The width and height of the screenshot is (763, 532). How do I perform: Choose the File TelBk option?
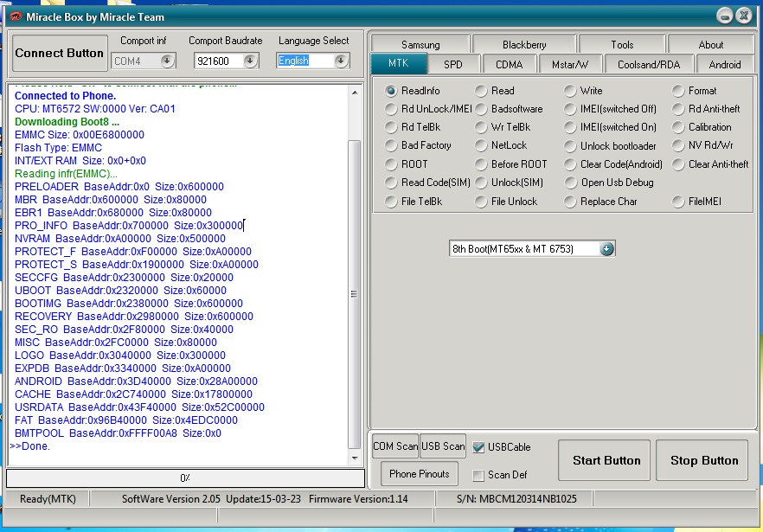click(x=391, y=202)
